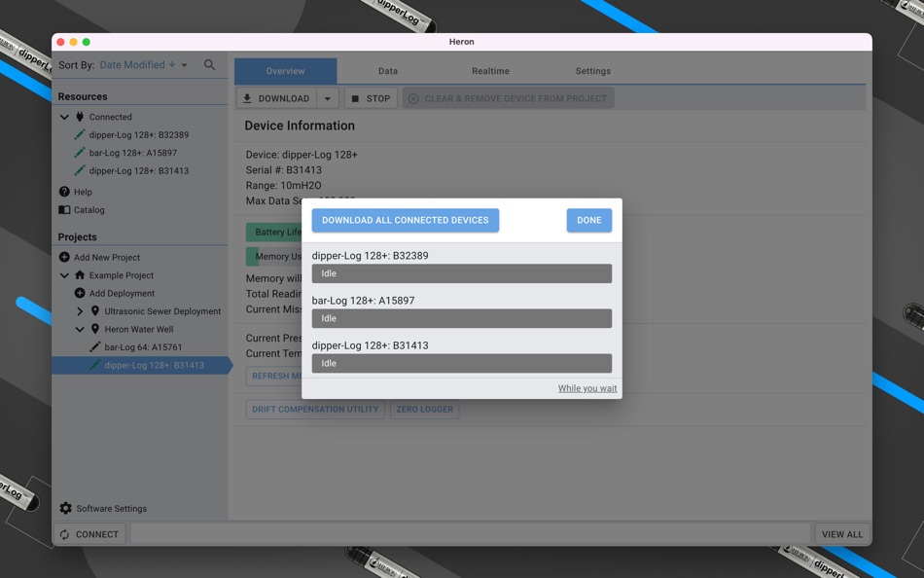Select bar-Log 64: A15761 in project tree
The height and width of the screenshot is (578, 924).
143,347
